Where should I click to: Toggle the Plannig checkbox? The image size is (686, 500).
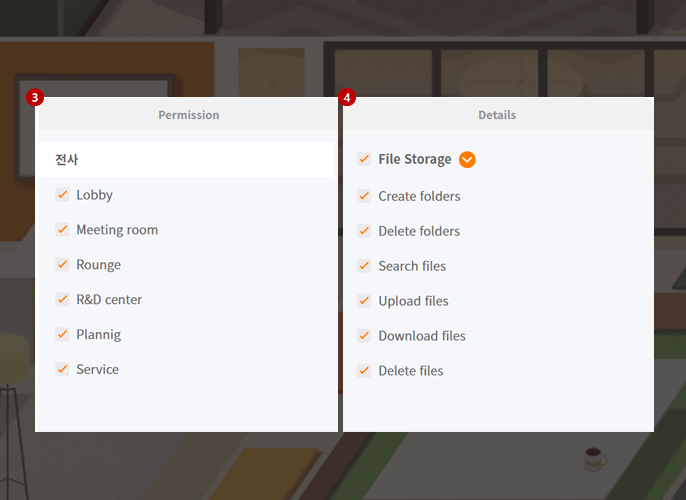click(x=62, y=334)
